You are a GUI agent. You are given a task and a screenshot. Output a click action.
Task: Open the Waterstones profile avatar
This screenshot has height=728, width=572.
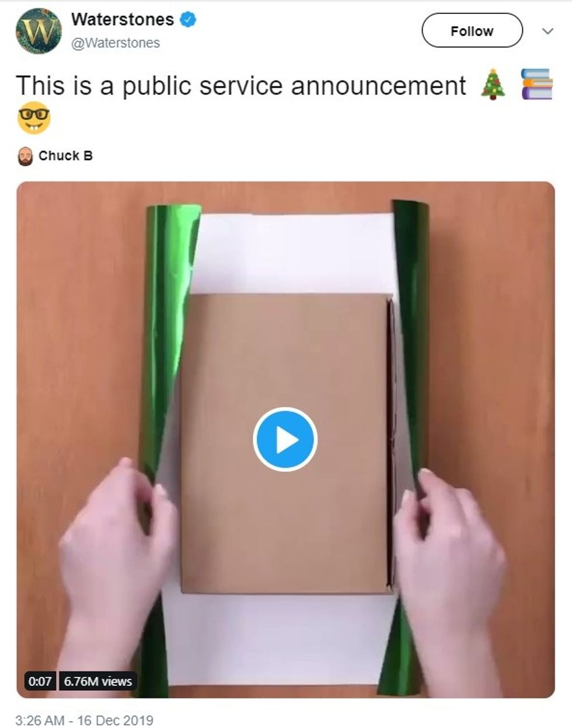pyautogui.click(x=39, y=30)
